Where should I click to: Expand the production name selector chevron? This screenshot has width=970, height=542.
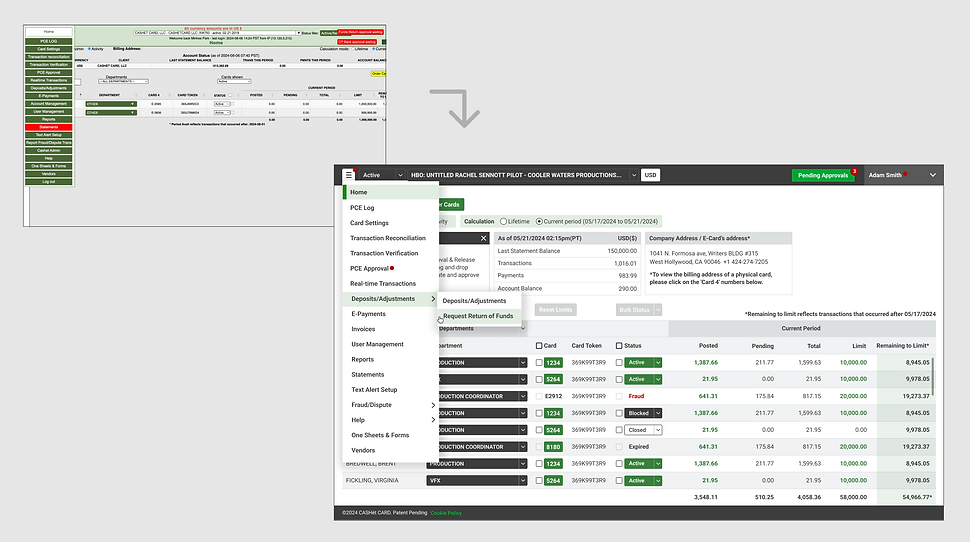633,175
